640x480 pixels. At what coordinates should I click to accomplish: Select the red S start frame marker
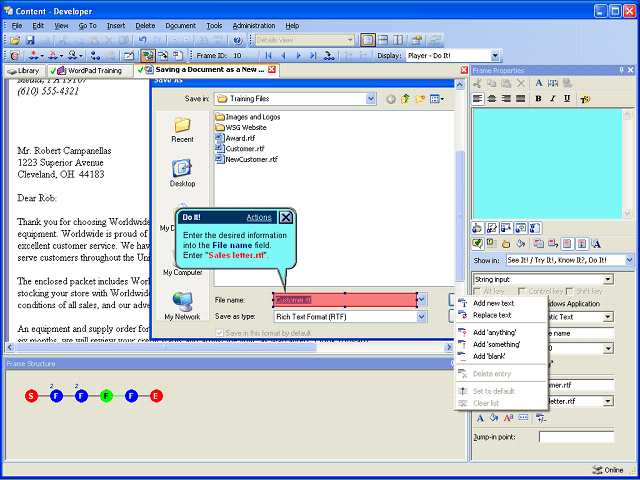click(31, 396)
